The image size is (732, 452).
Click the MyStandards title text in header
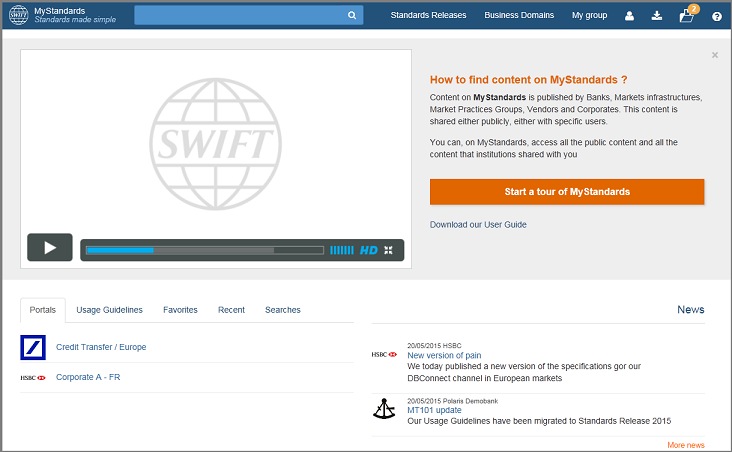click(60, 11)
